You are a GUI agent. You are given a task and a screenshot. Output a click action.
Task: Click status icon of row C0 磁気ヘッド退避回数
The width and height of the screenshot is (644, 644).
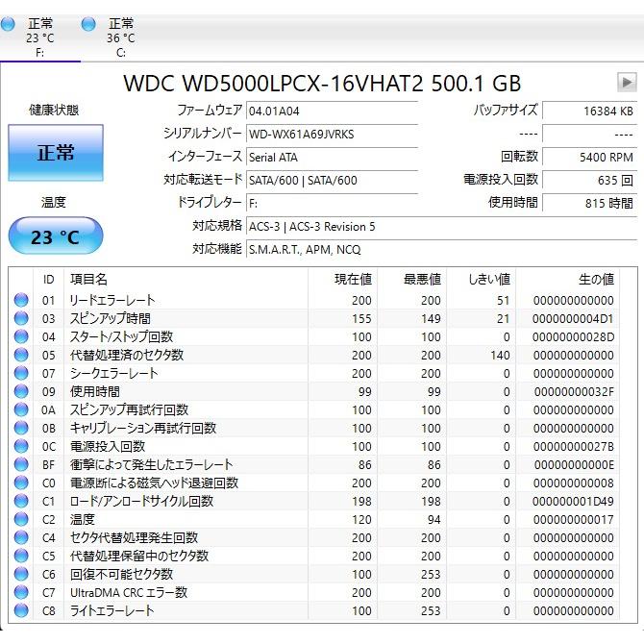21,483
